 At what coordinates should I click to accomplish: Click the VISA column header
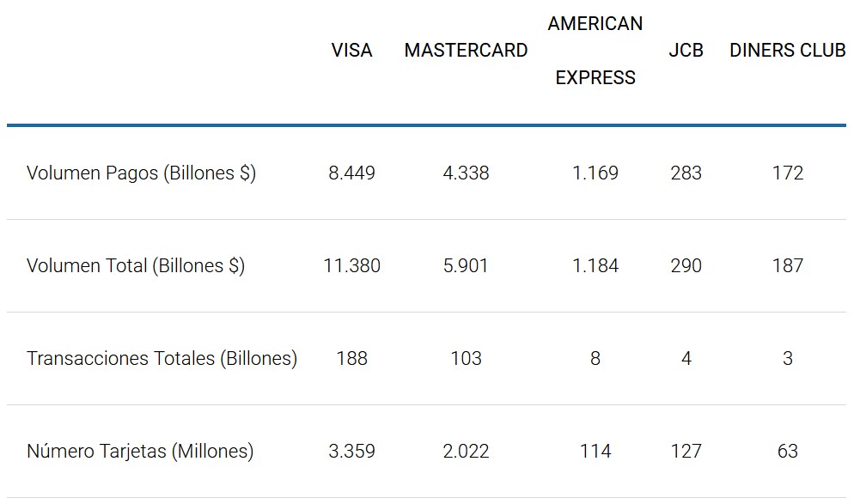[351, 51]
